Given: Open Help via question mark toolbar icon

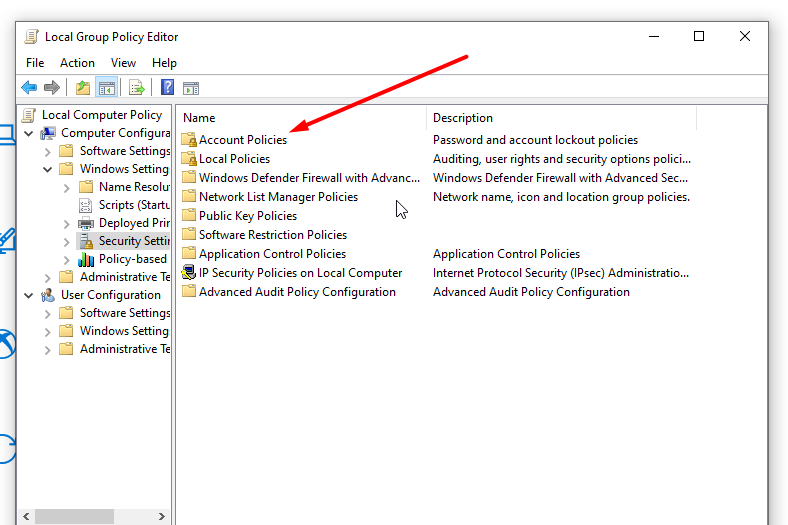Looking at the screenshot, I should click(167, 87).
